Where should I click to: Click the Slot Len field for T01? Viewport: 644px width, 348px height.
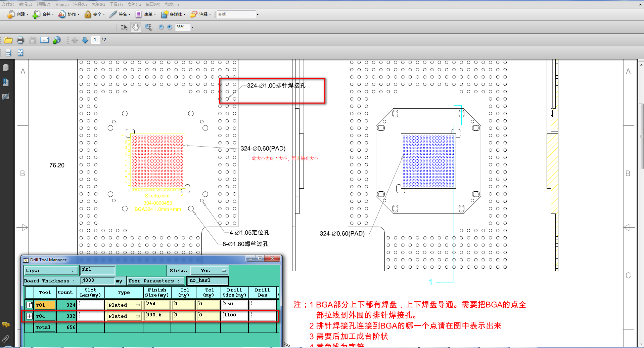[91, 305]
